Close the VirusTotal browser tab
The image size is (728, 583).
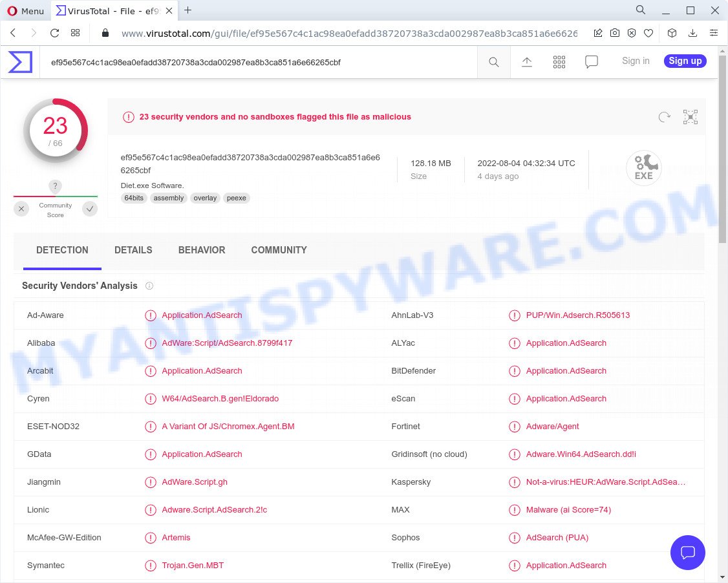pos(169,11)
